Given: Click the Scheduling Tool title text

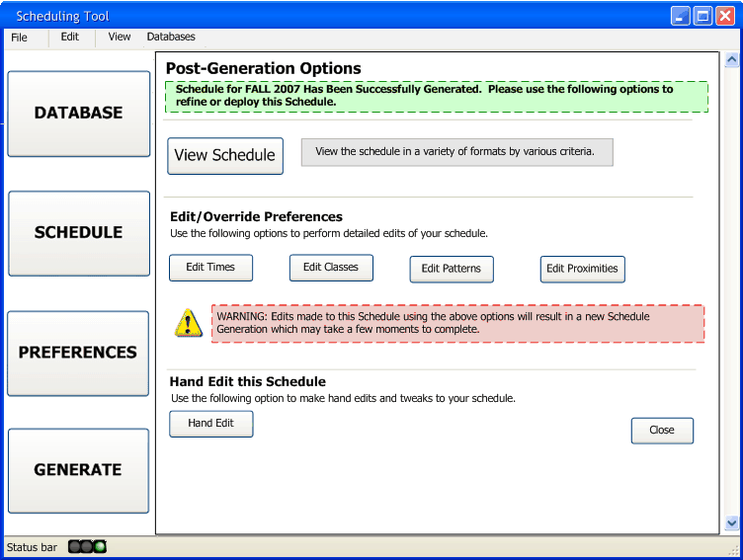Looking at the screenshot, I should coord(62,17).
